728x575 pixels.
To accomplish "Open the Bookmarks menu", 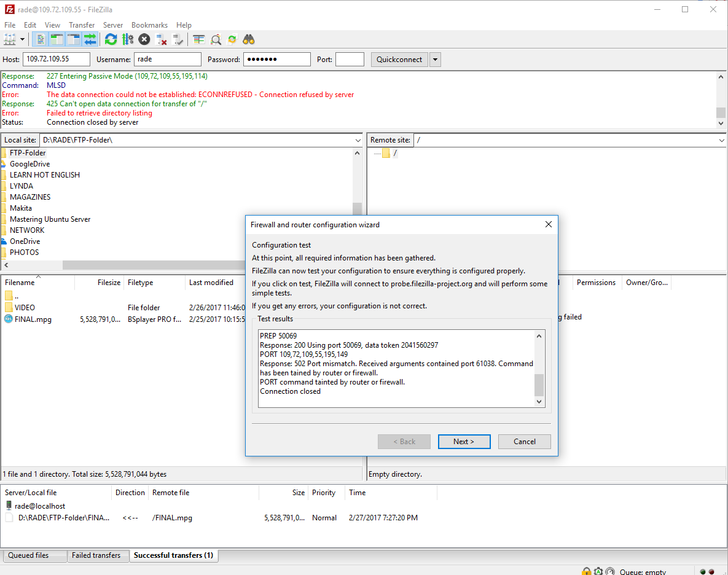I will tap(149, 25).
